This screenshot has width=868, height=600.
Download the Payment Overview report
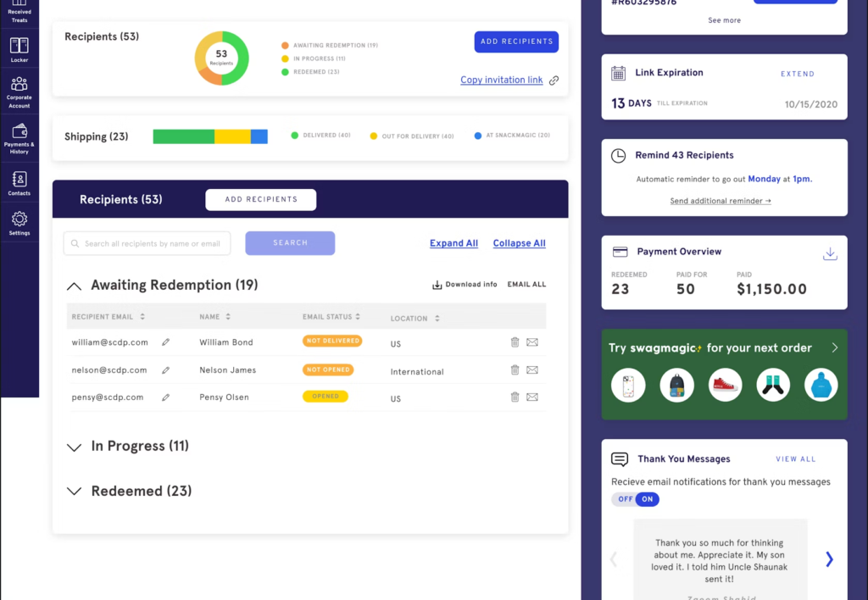(831, 254)
